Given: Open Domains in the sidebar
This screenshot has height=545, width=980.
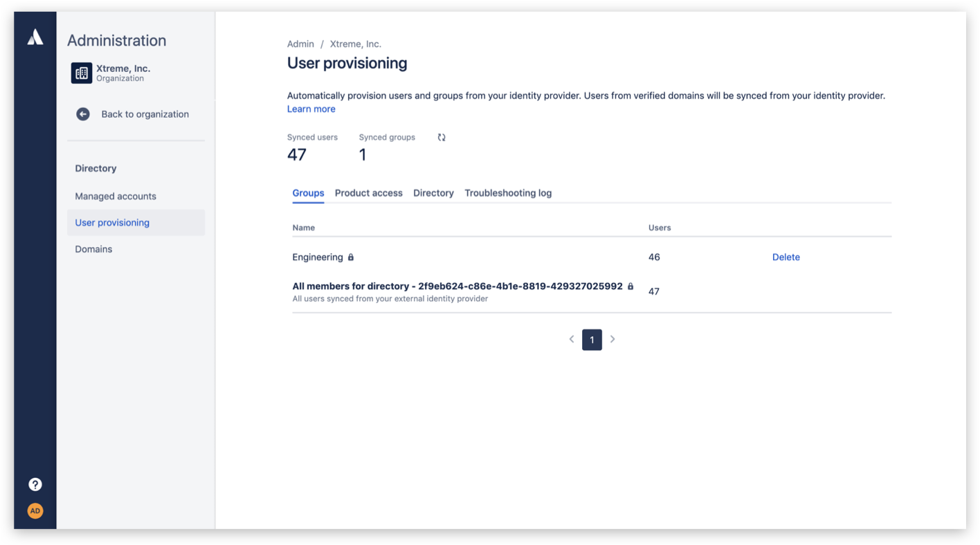Looking at the screenshot, I should click(93, 249).
